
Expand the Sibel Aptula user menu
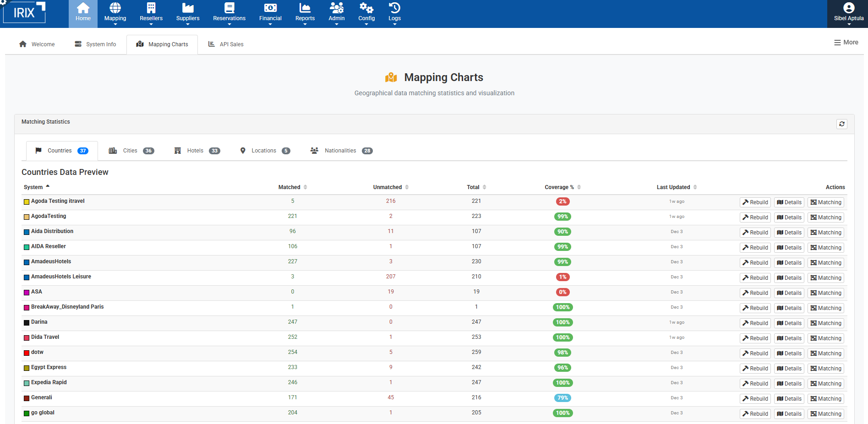(x=849, y=14)
